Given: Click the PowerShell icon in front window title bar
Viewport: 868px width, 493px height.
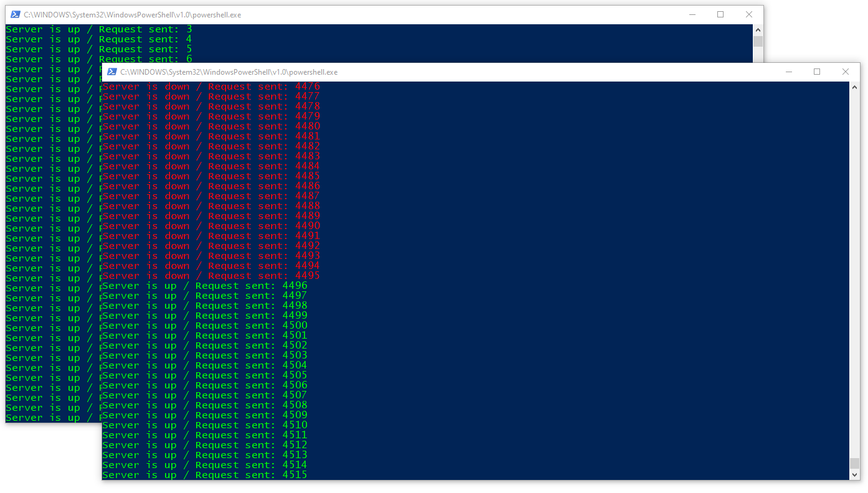Looking at the screenshot, I should coord(111,72).
